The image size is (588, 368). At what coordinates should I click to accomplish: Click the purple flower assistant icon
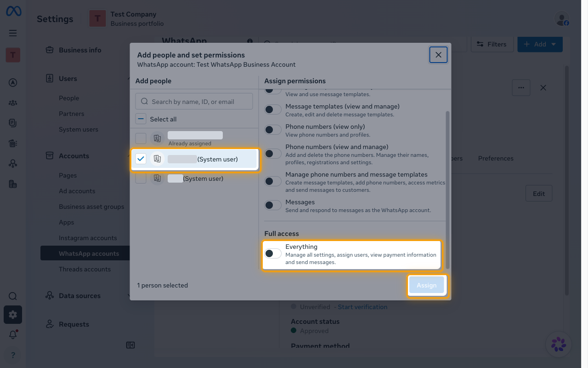559,344
